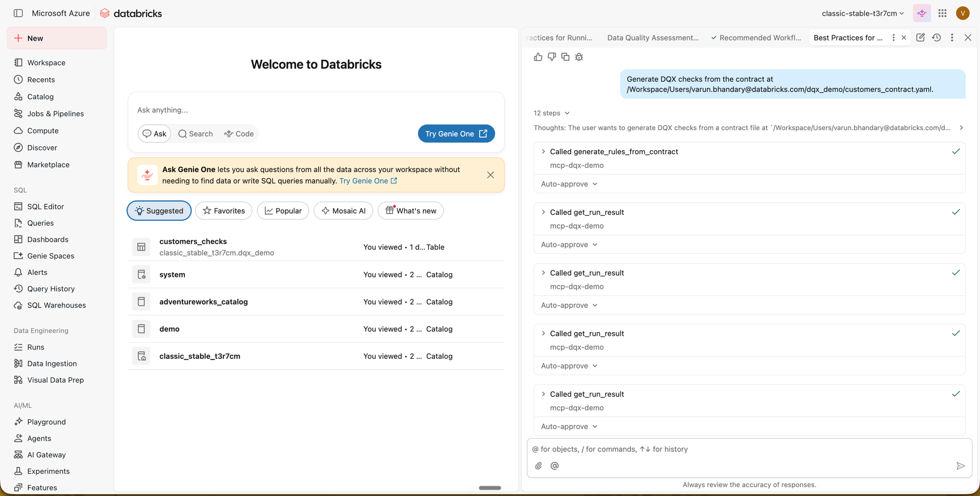Click the New button
The image size is (980, 496).
point(57,38)
